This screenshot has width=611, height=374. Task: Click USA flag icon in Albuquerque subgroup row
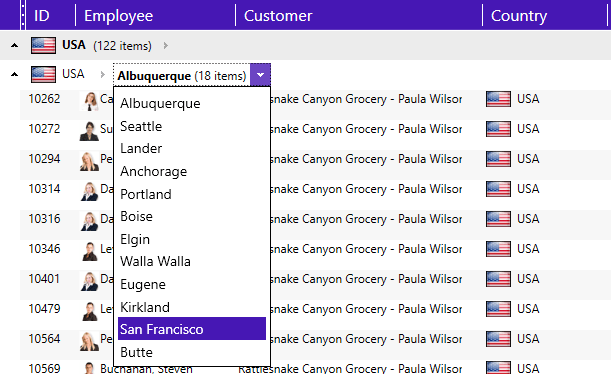[43, 74]
